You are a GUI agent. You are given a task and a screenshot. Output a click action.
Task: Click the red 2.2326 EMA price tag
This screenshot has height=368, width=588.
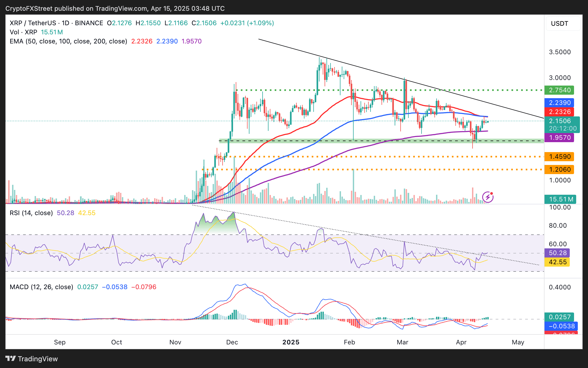[x=559, y=112]
